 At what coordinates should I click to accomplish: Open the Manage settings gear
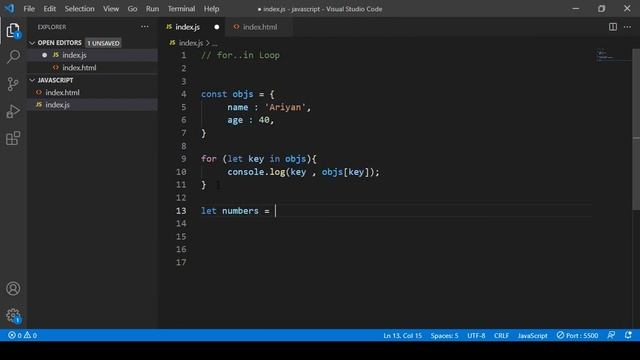[13, 316]
